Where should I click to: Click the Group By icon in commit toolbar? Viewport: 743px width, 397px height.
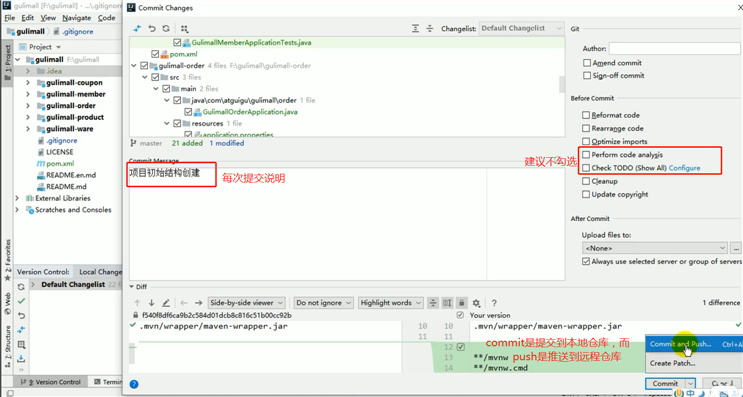(184, 28)
